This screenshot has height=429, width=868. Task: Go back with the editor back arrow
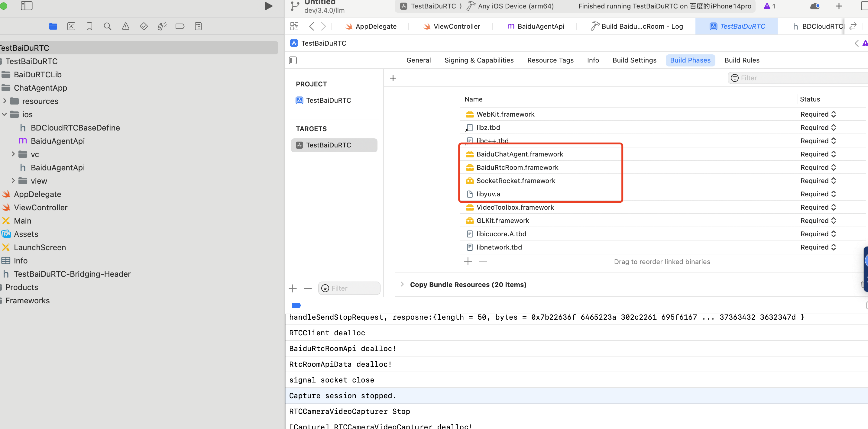tap(312, 26)
